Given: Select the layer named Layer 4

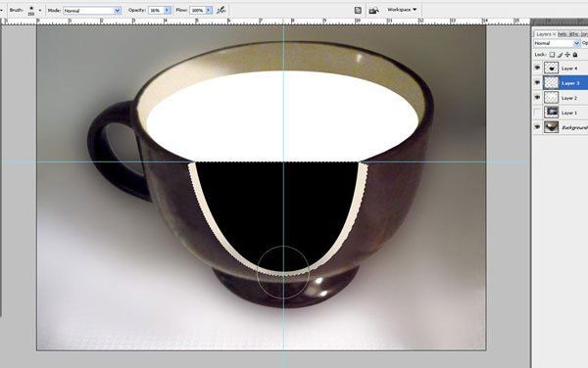Looking at the screenshot, I should [x=569, y=69].
